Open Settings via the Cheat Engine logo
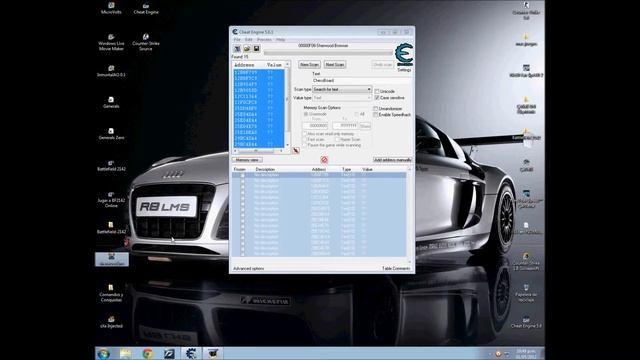Screen dimensions: 640x360 404,55
